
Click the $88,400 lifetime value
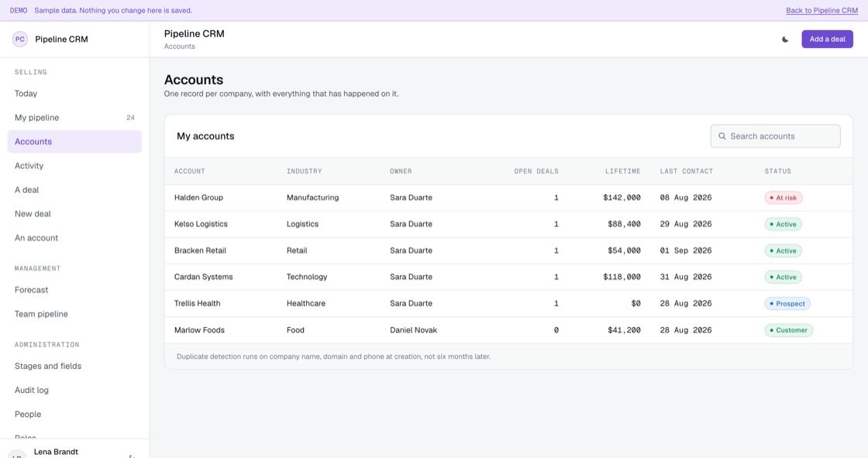click(624, 224)
